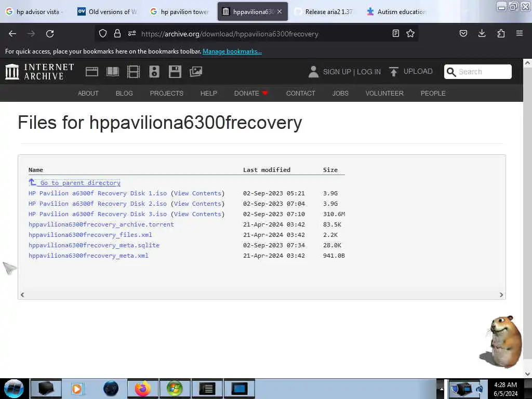
Task: Open the extensions puzzle icon
Action: (501, 33)
